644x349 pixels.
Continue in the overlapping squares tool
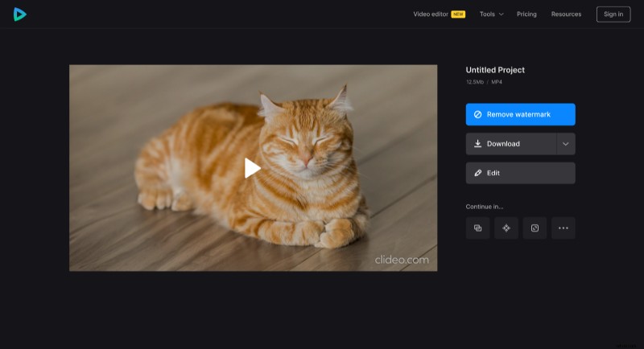pos(477,228)
